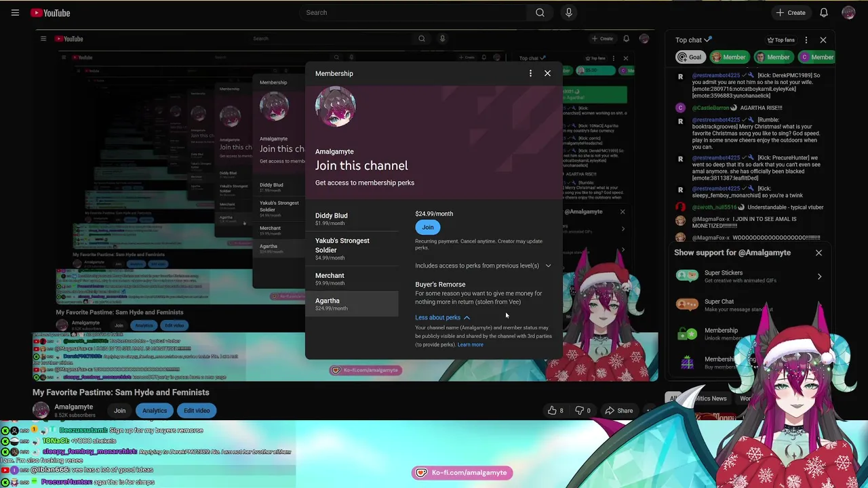Screen dimensions: 868x488
Task: Close the nested support panel in video
Action: pos(623,212)
